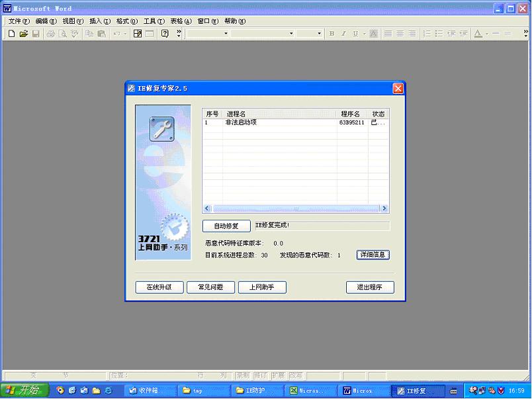532x399 pixels.
Task: Select the 非法启动项 row in the list
Action: pyautogui.click(x=296, y=122)
